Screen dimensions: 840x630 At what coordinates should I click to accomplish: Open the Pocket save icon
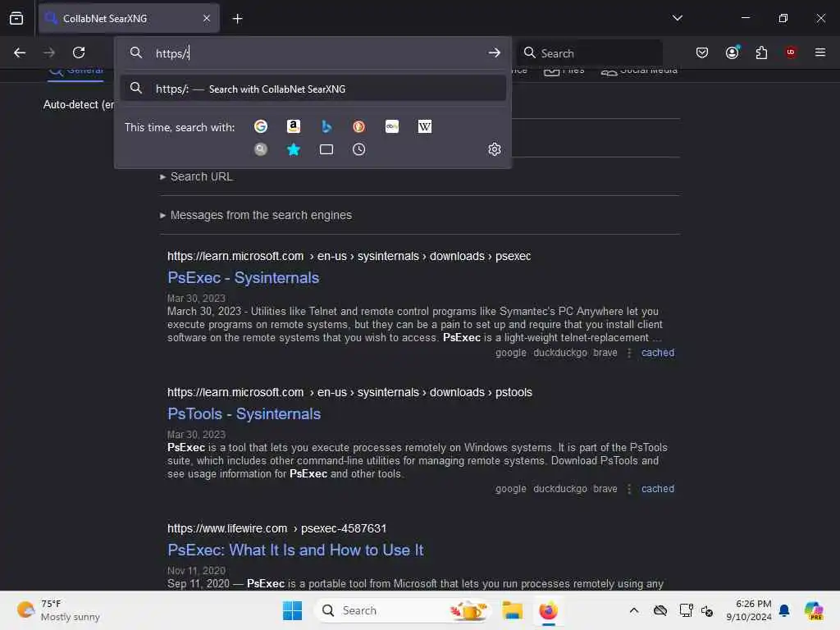702,52
